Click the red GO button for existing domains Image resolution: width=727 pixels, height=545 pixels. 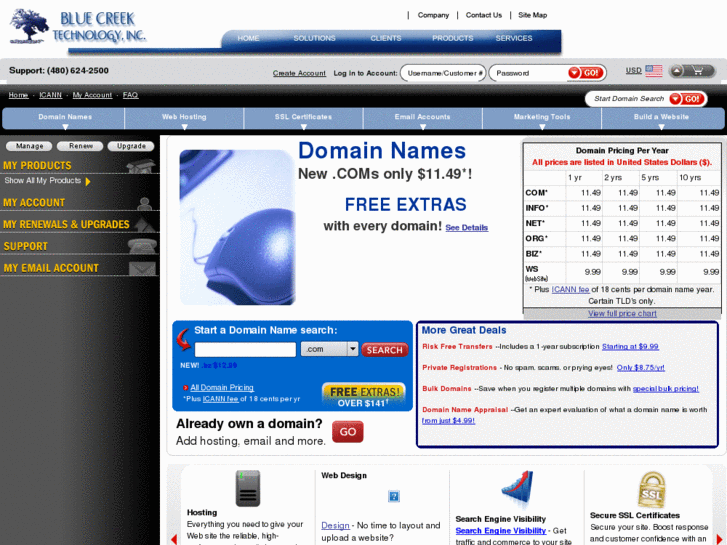coord(348,432)
